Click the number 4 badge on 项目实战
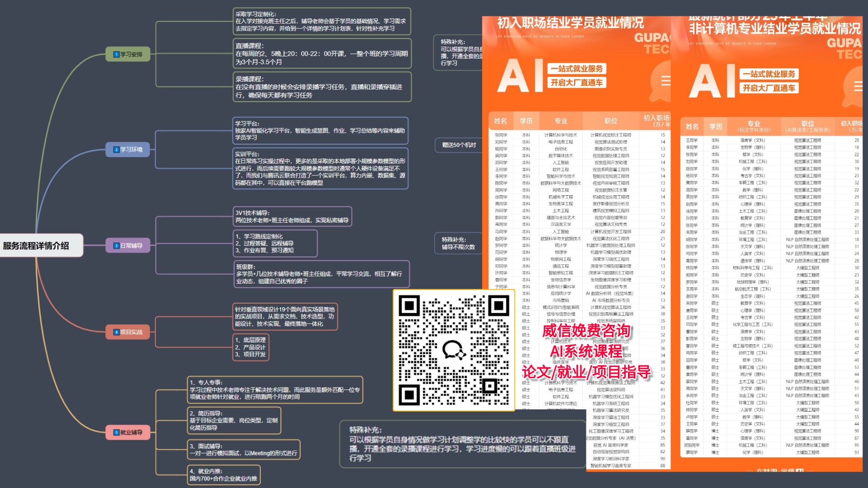 [x=116, y=332]
